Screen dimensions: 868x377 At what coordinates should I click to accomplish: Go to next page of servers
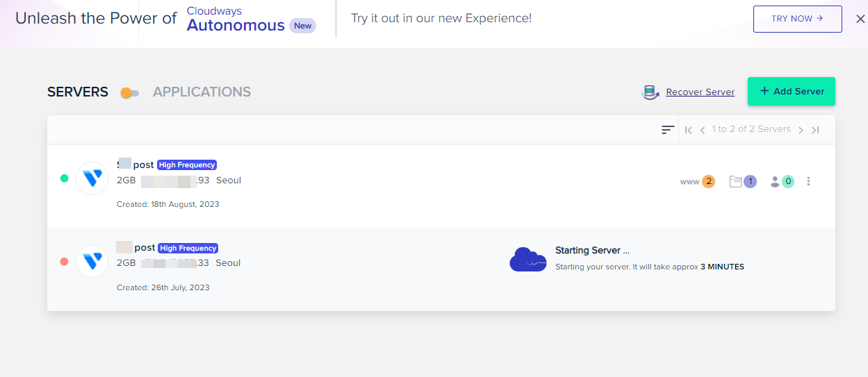pos(801,130)
